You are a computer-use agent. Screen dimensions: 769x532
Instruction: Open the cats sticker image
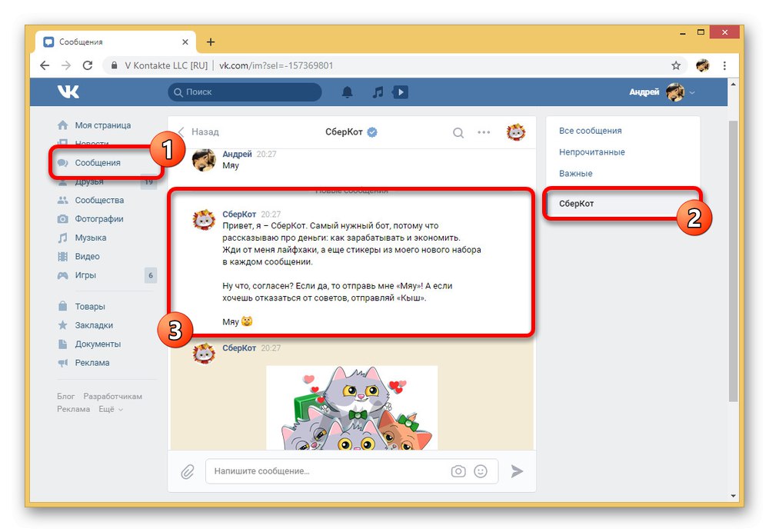tap(351, 408)
